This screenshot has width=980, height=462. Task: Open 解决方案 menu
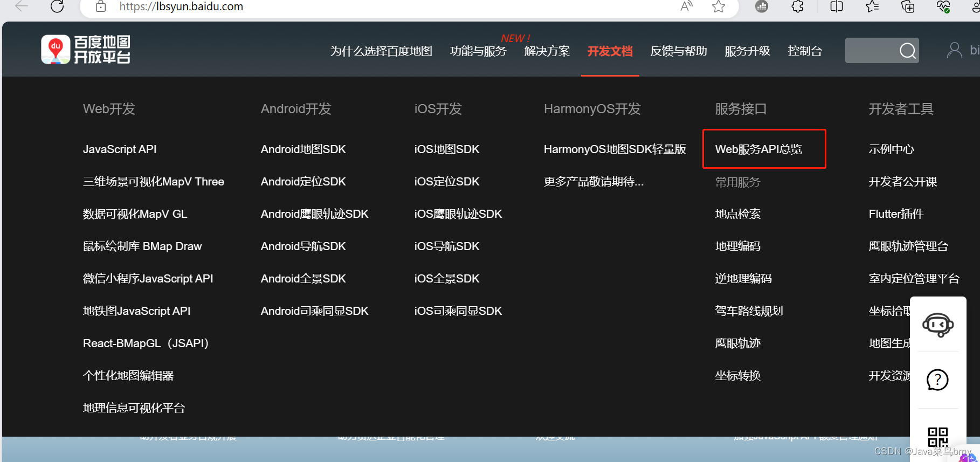point(547,51)
